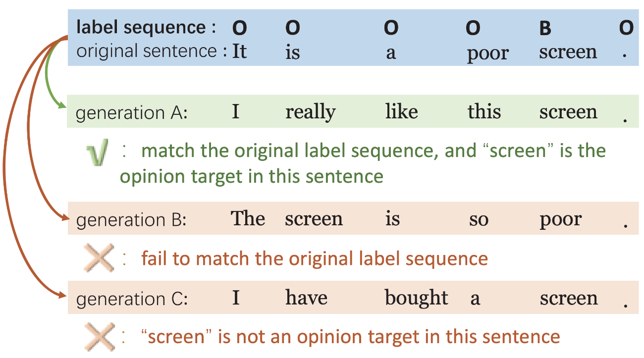Click the X icon under generation B
The height and width of the screenshot is (358, 644).
[x=99, y=258]
